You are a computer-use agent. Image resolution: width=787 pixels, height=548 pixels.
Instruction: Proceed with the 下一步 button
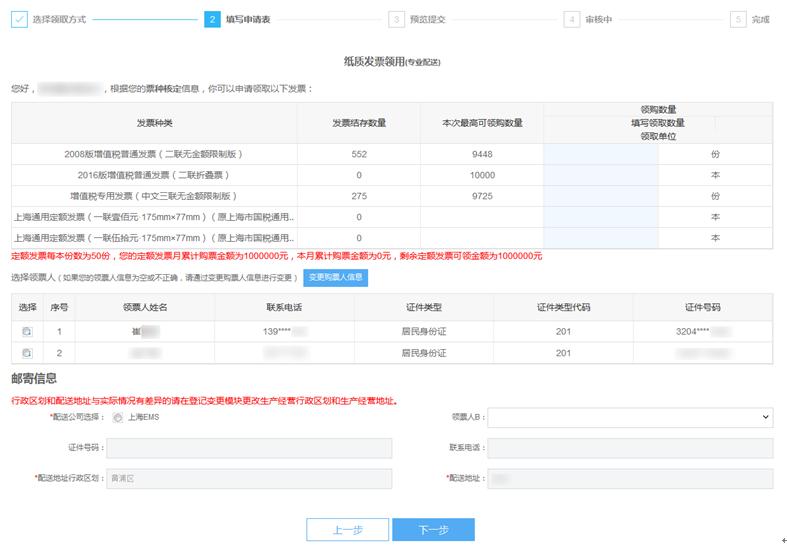point(433,530)
